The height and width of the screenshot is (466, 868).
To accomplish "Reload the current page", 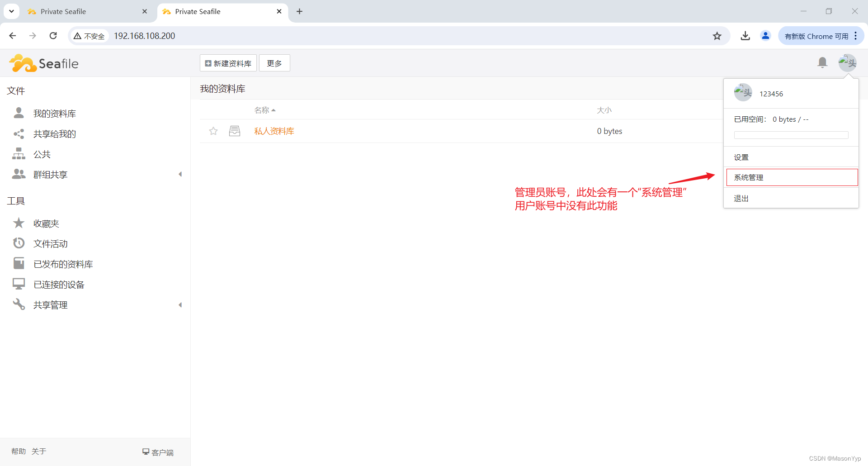I will (x=53, y=36).
